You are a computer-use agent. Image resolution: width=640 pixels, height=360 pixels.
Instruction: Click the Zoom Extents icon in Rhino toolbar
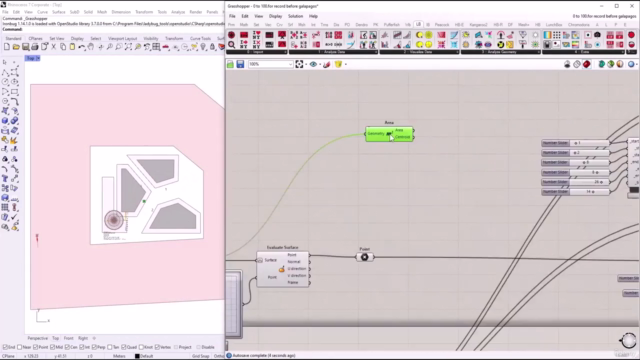pos(128,47)
